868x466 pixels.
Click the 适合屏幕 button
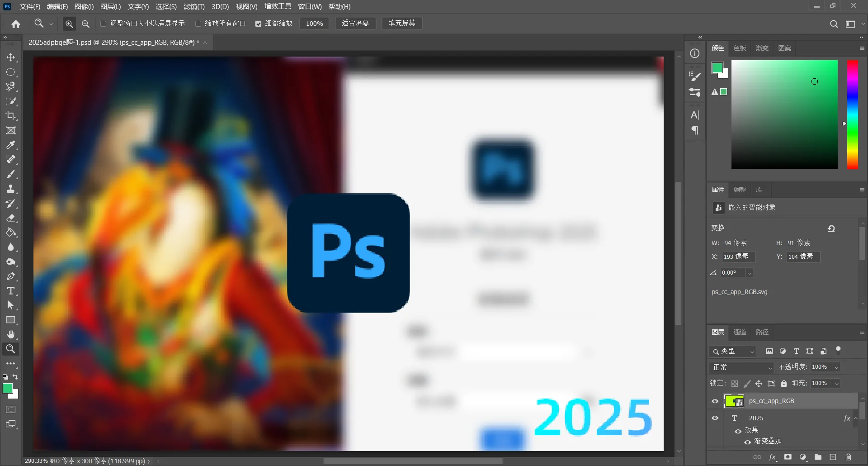click(355, 23)
